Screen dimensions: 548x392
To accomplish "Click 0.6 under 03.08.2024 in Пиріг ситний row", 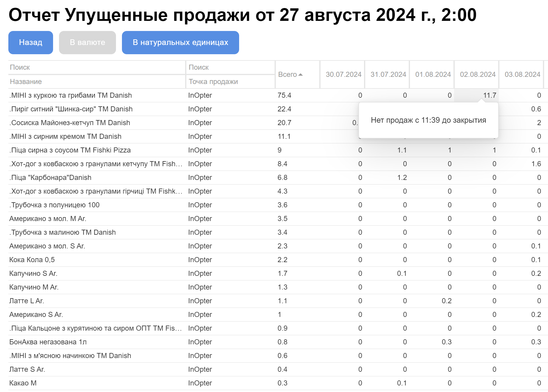I will coord(536,109).
